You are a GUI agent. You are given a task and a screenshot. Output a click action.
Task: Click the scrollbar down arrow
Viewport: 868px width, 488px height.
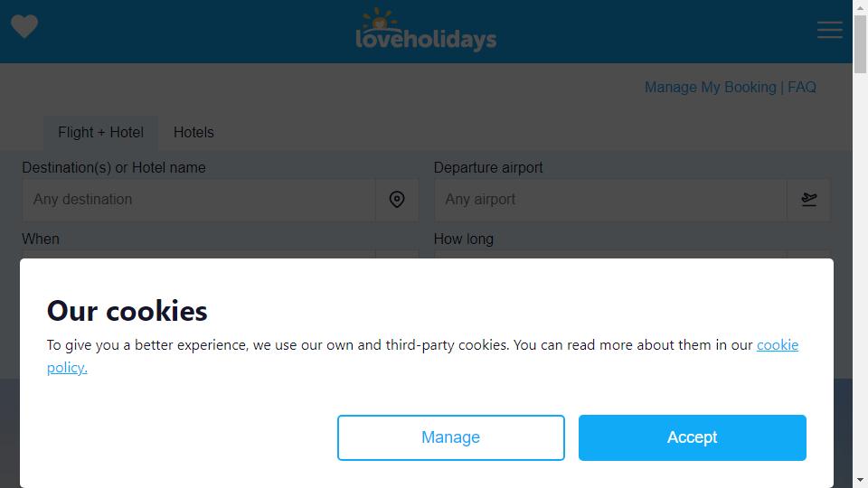coord(860,480)
